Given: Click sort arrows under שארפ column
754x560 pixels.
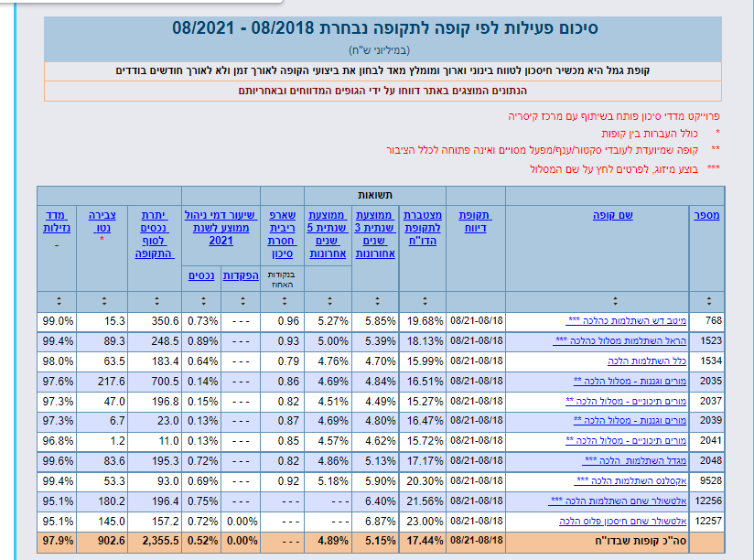Looking at the screenshot, I should 285,301.
